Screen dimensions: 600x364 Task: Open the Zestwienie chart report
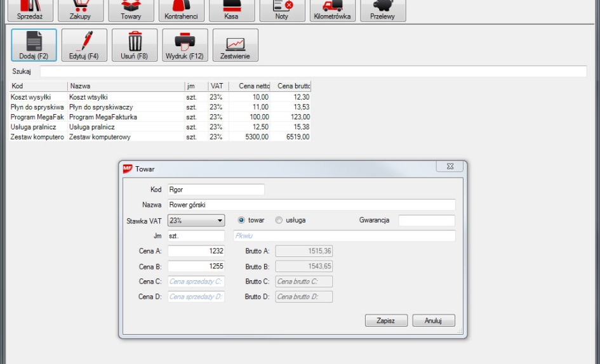tap(235, 45)
